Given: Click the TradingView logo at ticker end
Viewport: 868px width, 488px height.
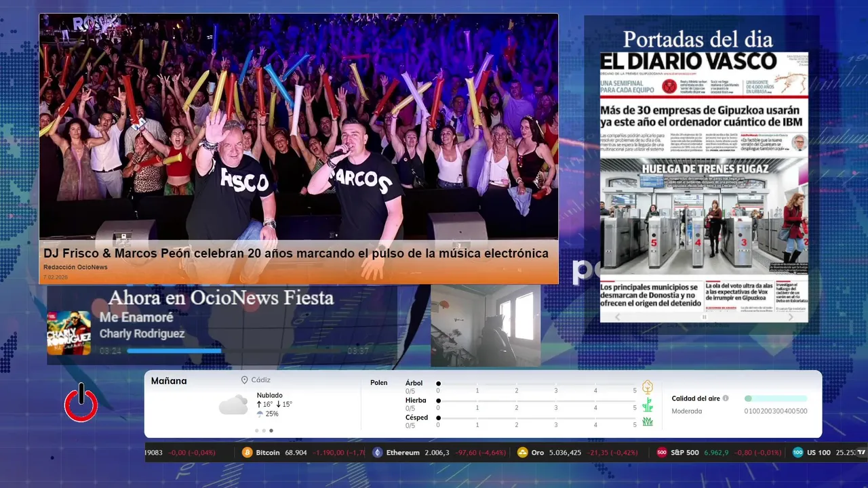Looking at the screenshot, I should click(862, 452).
